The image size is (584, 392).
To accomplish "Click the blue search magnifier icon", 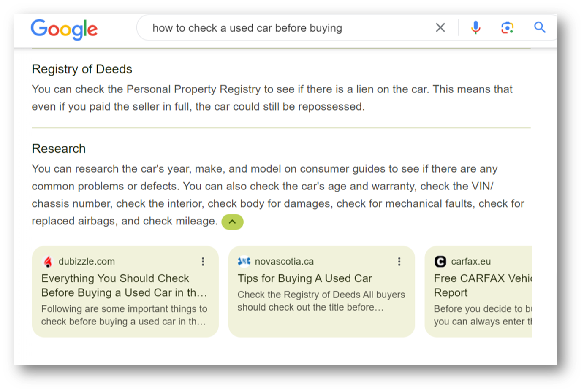I will (540, 27).
